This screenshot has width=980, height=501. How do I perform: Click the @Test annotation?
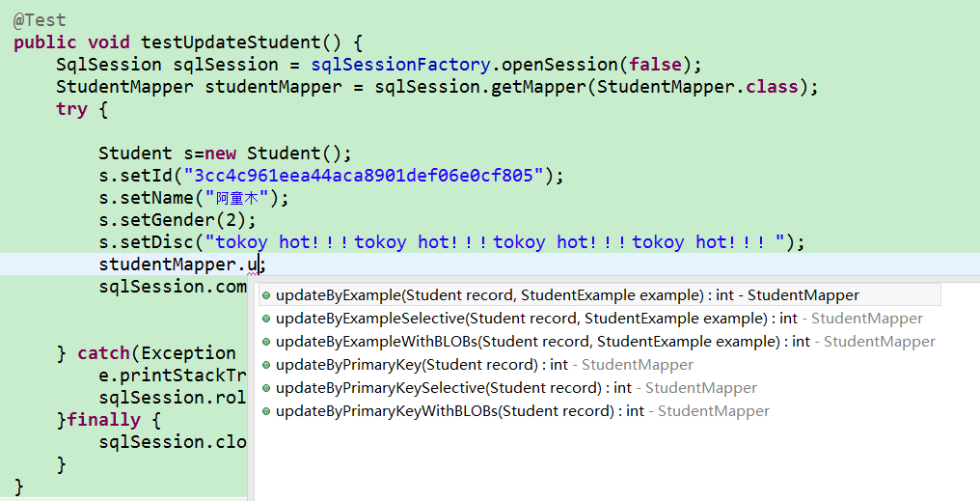(x=40, y=19)
